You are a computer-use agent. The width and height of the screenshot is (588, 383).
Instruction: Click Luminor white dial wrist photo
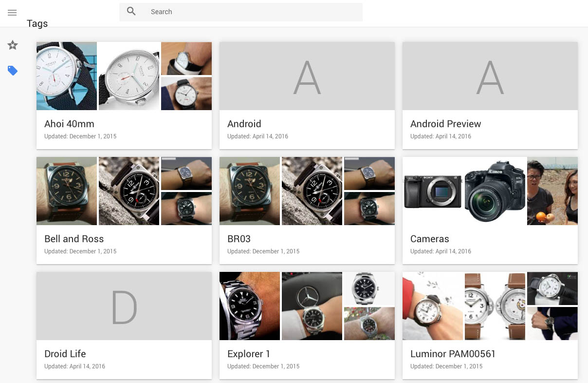[x=433, y=306]
